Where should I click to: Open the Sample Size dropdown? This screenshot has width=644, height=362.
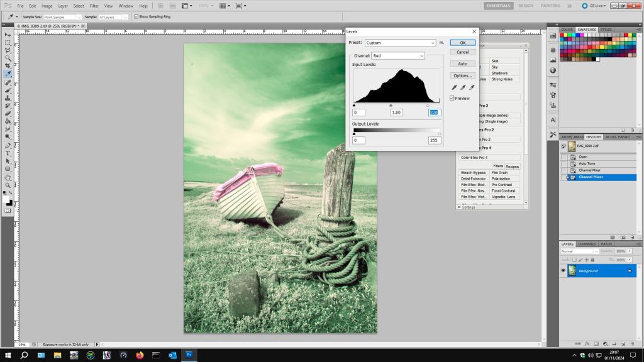[62, 17]
